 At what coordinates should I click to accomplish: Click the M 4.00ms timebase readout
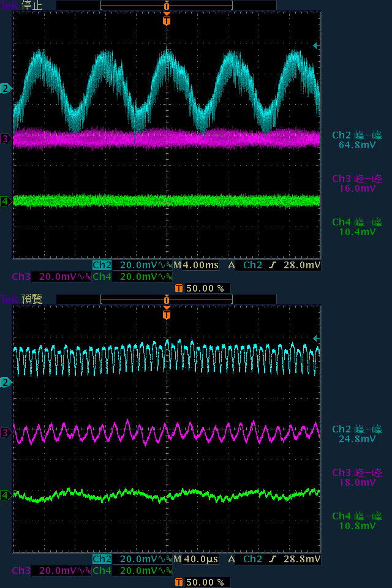coord(196,265)
